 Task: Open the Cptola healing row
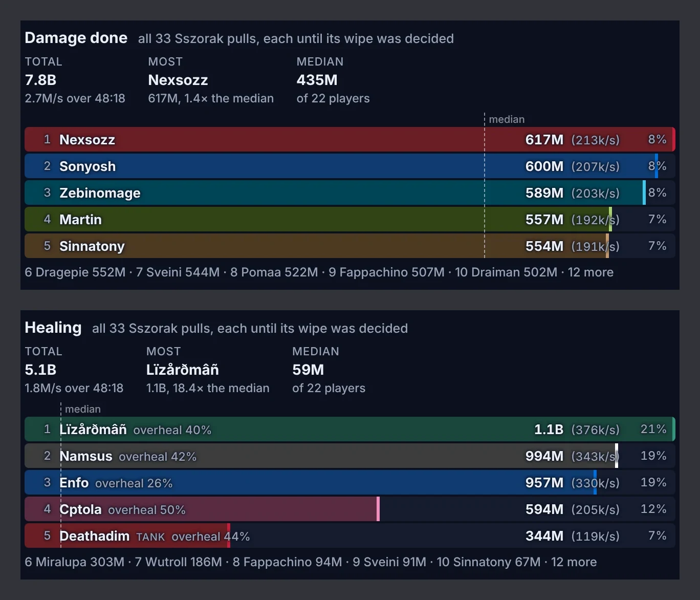[350, 509]
